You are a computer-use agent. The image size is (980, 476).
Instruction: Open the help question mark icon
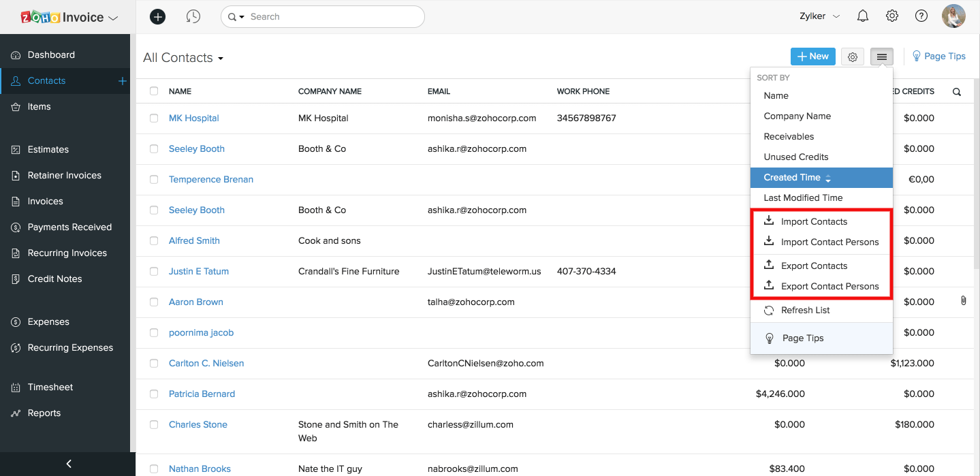pyautogui.click(x=921, y=16)
